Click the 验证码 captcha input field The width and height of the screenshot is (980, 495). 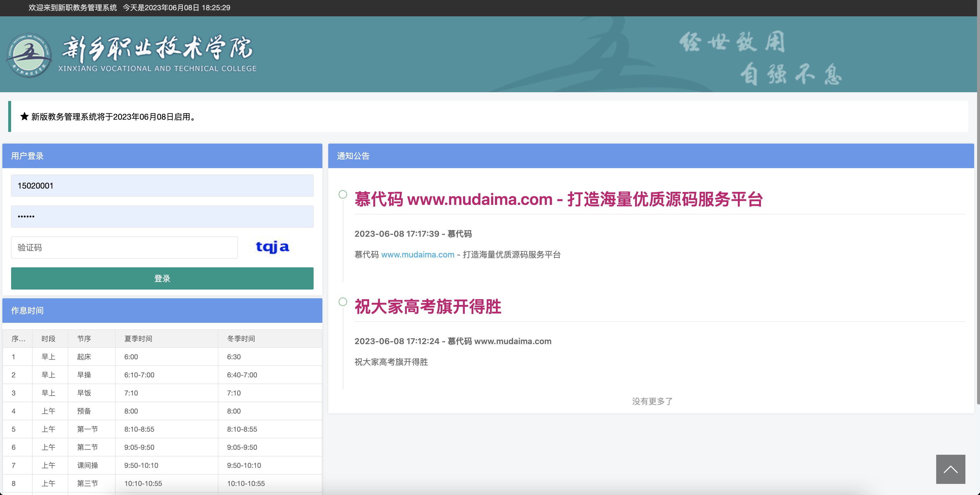point(124,247)
